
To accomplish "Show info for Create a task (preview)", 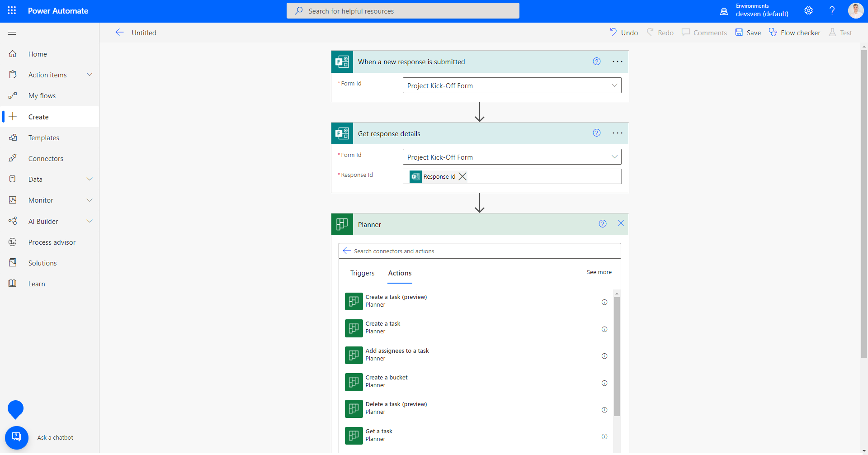I will [x=604, y=302].
